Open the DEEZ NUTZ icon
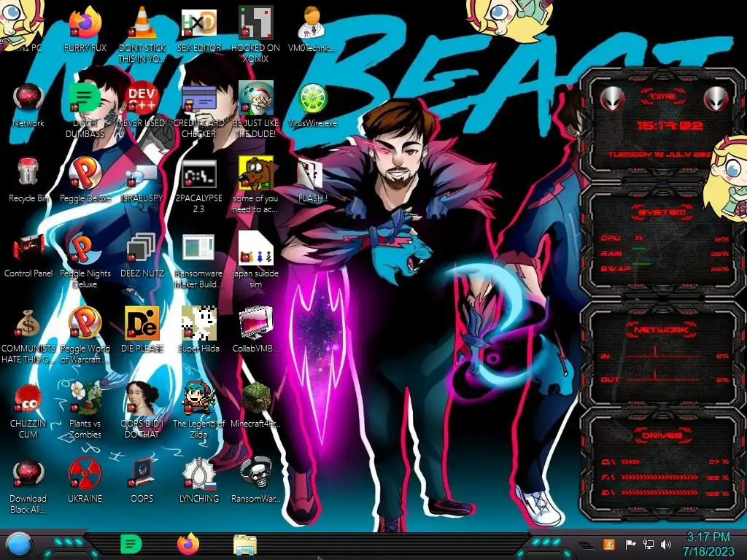The height and width of the screenshot is (560, 747). (141, 249)
